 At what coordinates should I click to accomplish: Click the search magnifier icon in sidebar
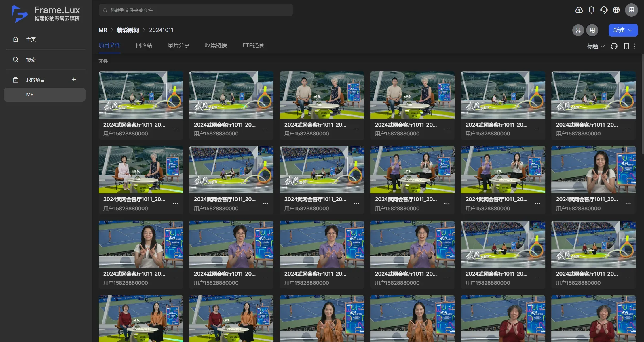(x=16, y=60)
